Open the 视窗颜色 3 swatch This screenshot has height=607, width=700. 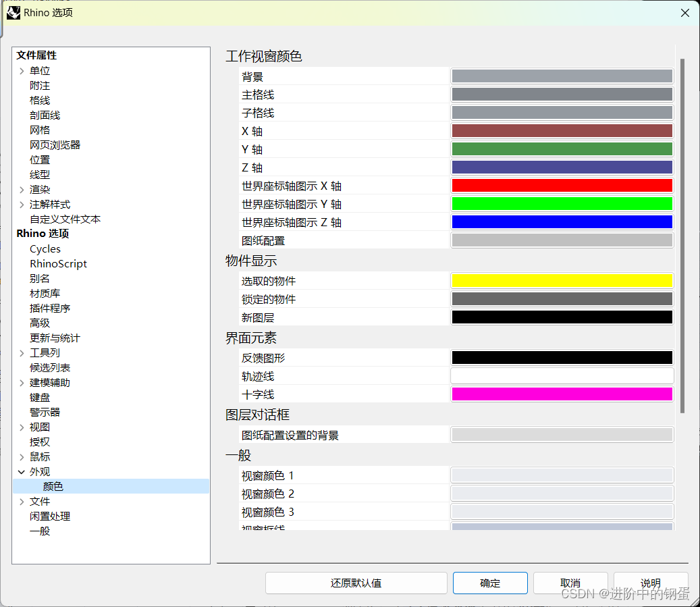point(562,511)
